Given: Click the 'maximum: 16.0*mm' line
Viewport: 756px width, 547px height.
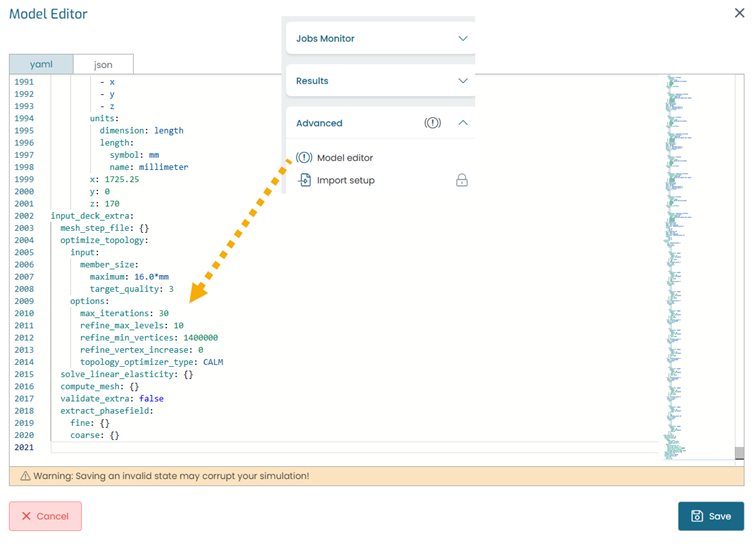Looking at the screenshot, I should (129, 277).
